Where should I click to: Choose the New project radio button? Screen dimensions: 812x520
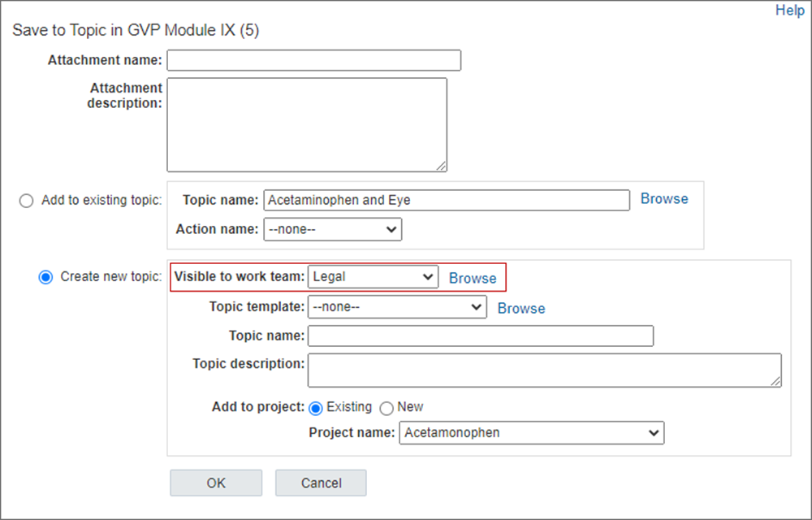click(x=387, y=408)
